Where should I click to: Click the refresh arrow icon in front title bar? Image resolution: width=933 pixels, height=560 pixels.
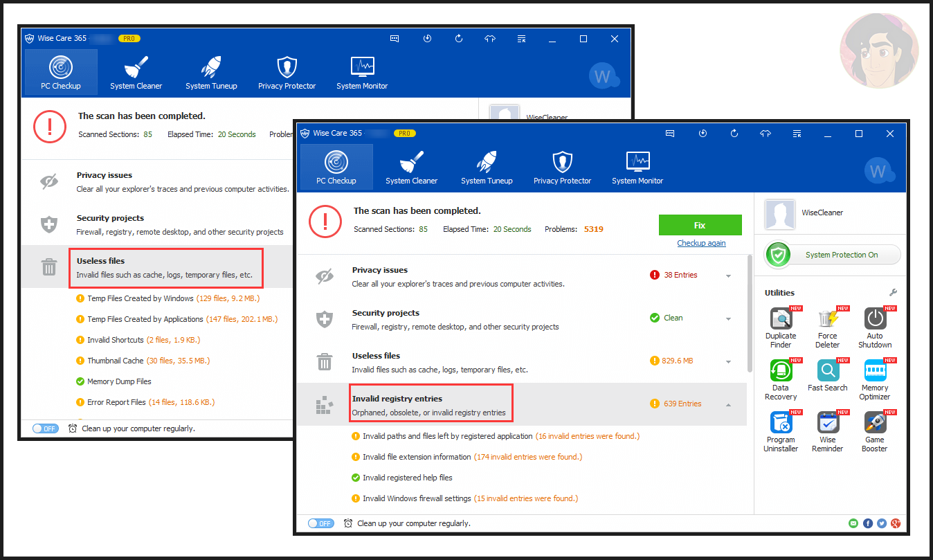pos(734,133)
